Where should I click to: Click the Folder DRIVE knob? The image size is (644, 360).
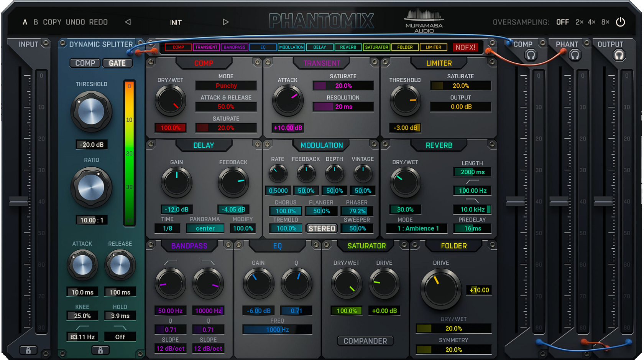[x=441, y=288]
